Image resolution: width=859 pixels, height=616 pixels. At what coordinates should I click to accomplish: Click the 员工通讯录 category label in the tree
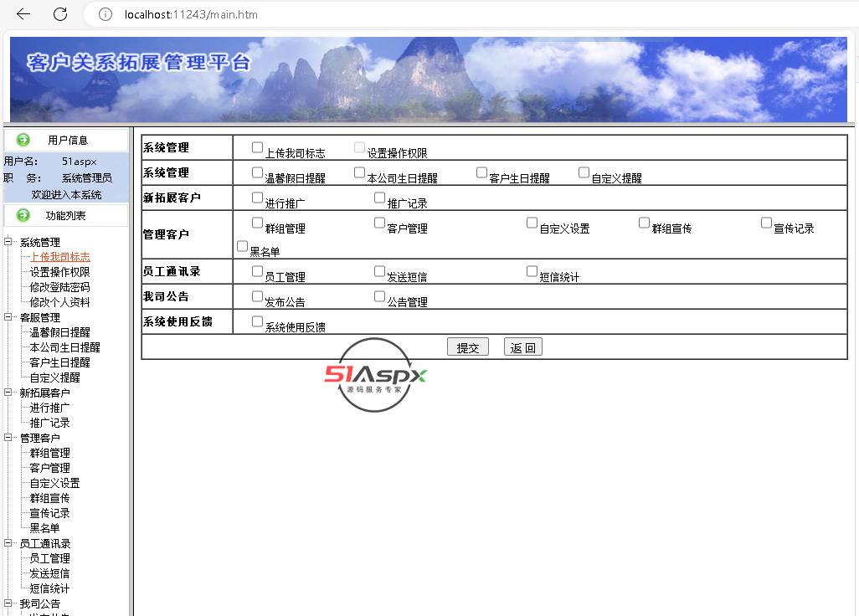click(45, 544)
